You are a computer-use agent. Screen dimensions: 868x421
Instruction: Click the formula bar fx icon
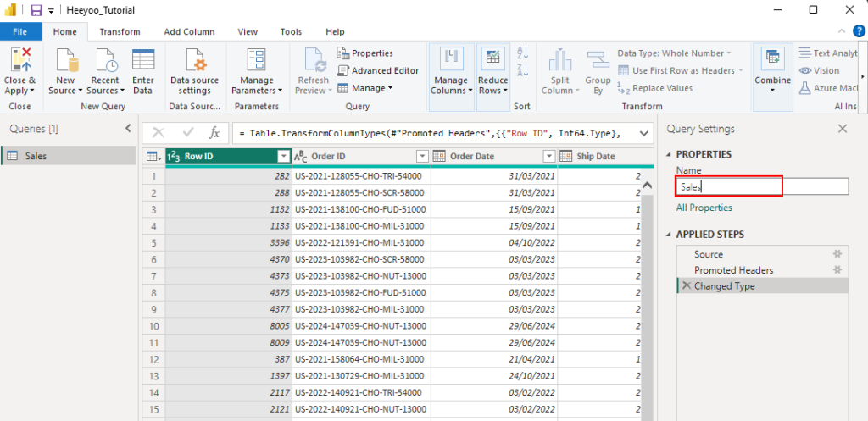pyautogui.click(x=214, y=133)
